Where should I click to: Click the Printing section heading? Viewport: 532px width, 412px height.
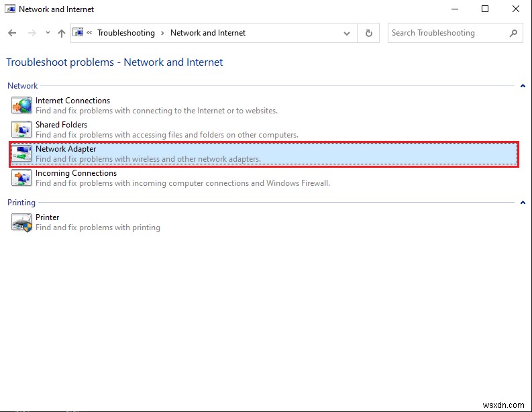coord(21,203)
